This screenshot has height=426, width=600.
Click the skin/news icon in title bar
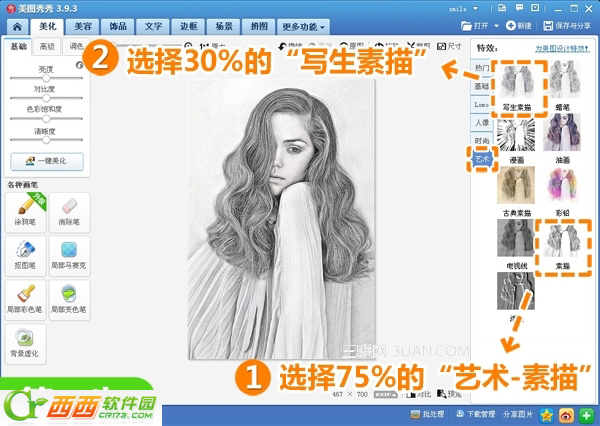502,8
